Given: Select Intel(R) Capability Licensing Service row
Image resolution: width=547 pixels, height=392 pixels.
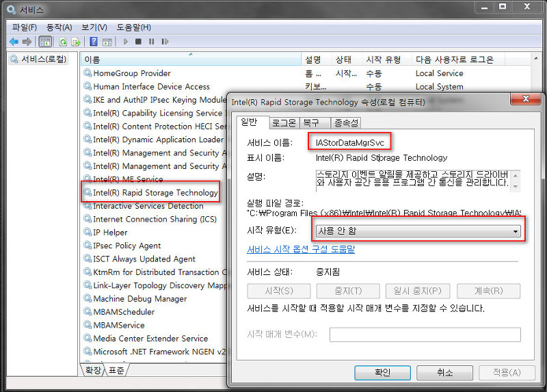Looking at the screenshot, I should (155, 113).
